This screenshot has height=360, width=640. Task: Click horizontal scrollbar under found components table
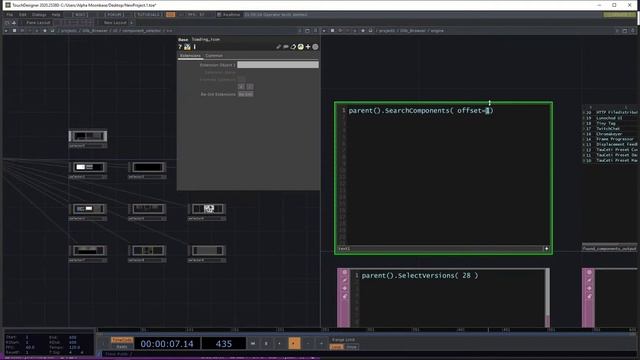(600, 244)
